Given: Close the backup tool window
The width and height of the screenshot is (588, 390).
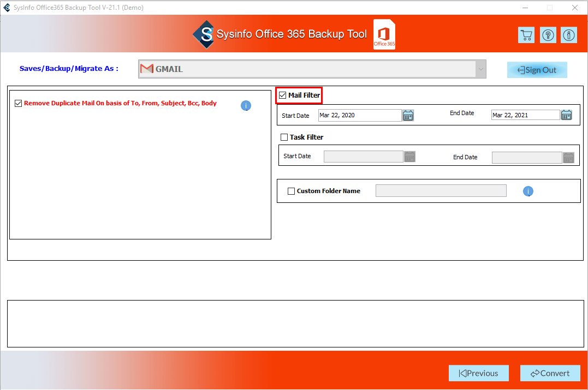Looking at the screenshot, I should (575, 8).
